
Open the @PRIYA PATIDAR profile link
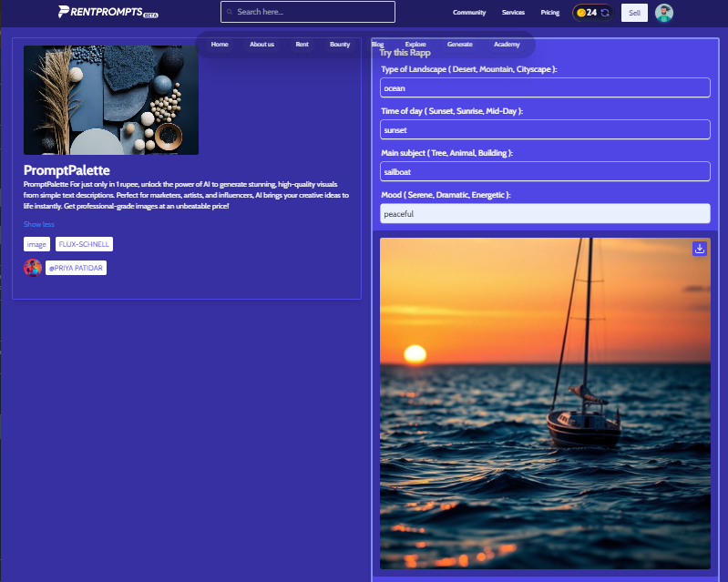click(x=77, y=268)
